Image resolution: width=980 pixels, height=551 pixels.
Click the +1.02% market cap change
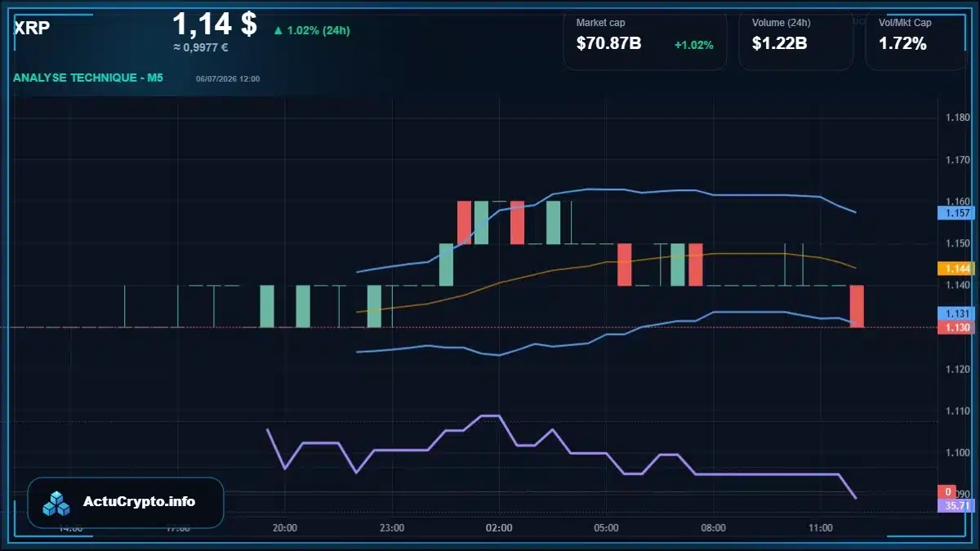(694, 45)
